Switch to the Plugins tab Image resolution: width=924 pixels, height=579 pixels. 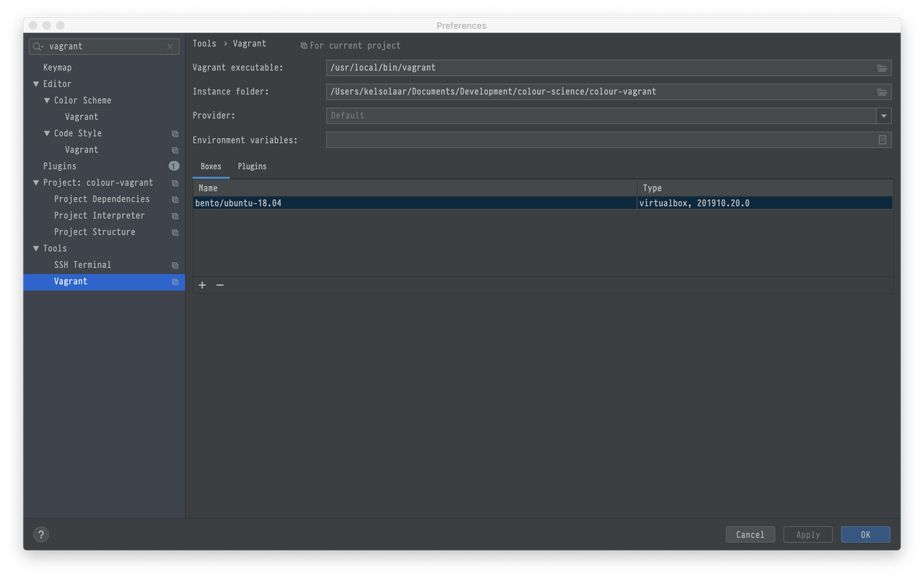pos(252,167)
